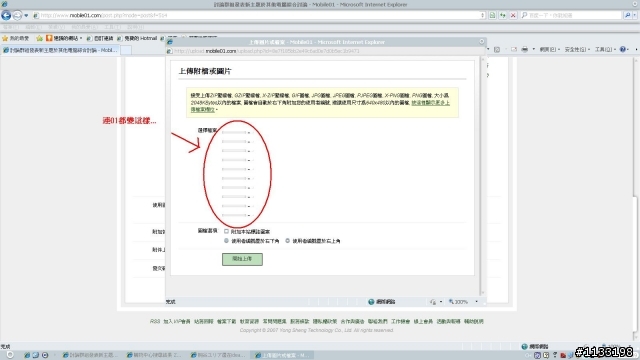Close the upload popup window
Image resolution: width=640 pixels, height=360 pixels.
pos(482,42)
